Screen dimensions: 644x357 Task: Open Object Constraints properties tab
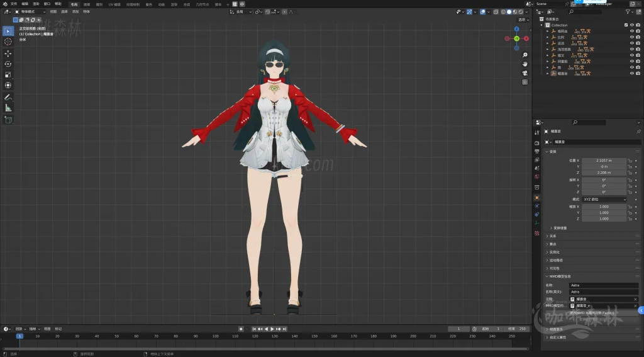click(x=537, y=214)
